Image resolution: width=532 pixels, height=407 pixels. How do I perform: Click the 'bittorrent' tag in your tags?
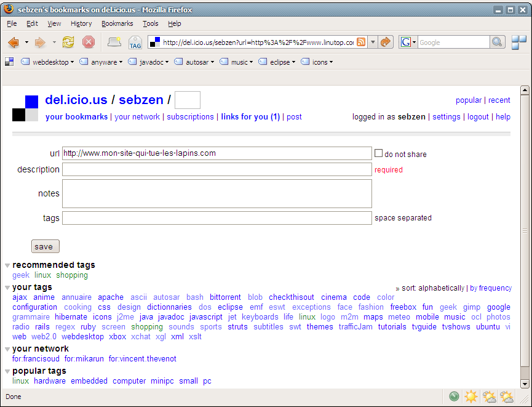(225, 297)
